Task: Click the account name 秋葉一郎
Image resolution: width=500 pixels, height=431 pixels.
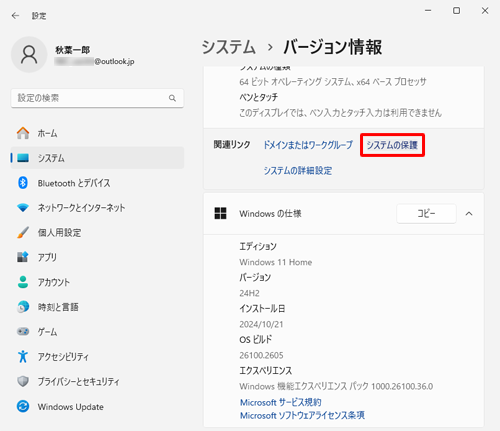Action: [72, 50]
